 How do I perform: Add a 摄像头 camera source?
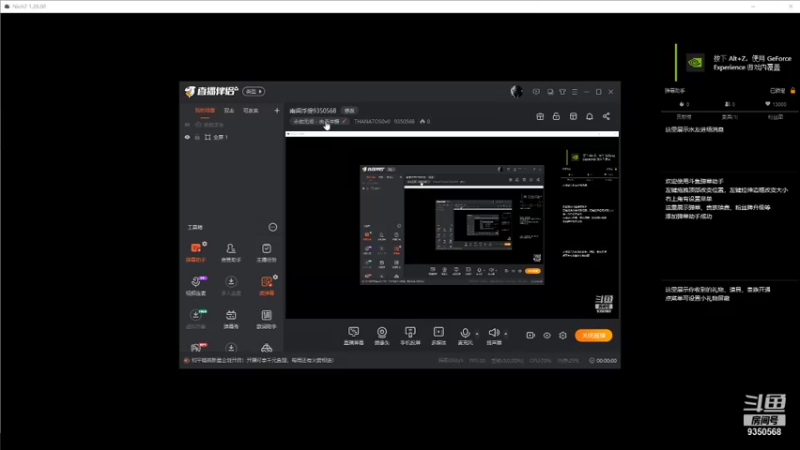382,336
